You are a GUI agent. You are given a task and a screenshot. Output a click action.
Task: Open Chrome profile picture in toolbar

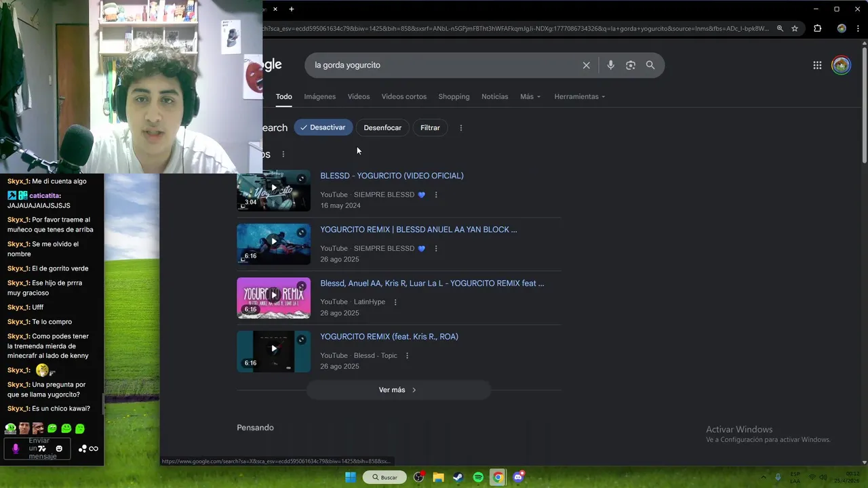[x=842, y=28]
